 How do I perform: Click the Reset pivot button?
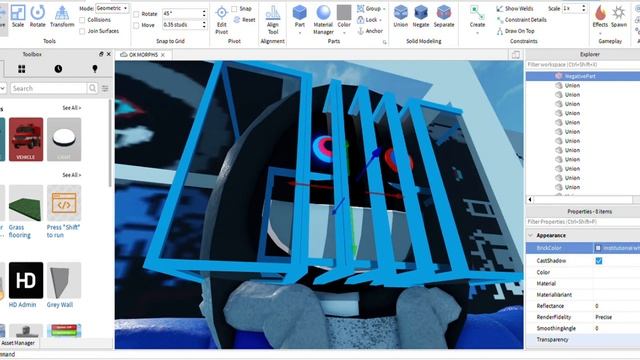click(244, 20)
